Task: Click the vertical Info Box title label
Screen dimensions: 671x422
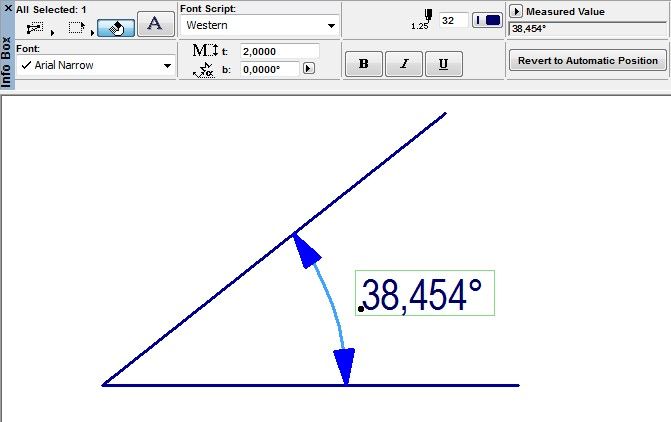Action: (x=6, y=62)
